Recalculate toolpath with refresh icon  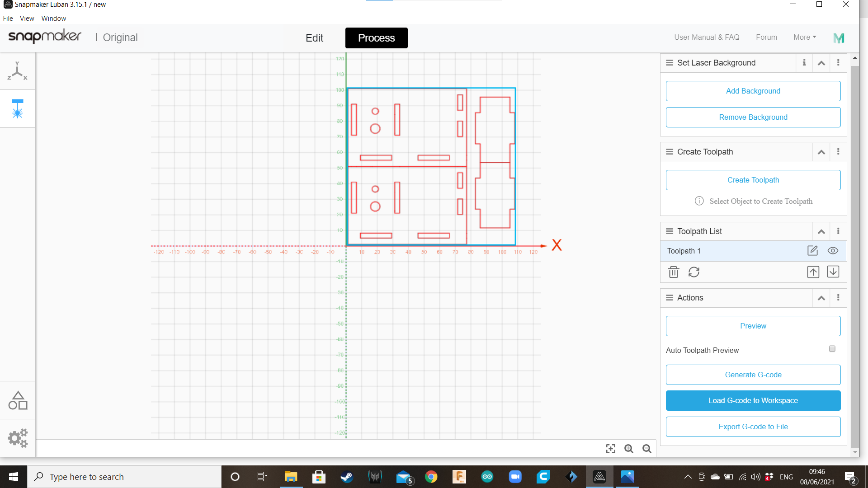pos(694,272)
